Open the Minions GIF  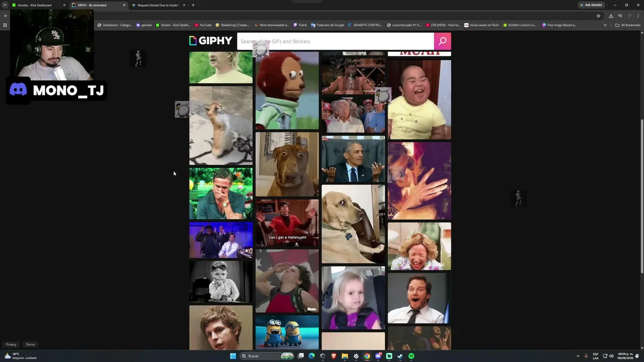point(287,332)
